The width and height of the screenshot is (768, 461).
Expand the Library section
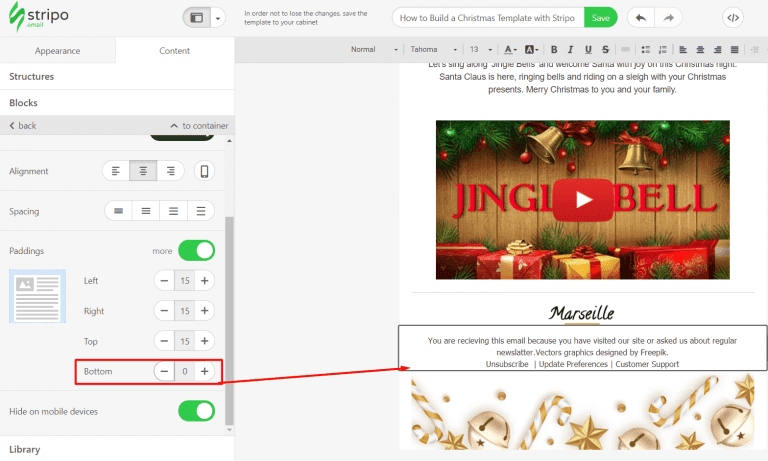[x=25, y=450]
